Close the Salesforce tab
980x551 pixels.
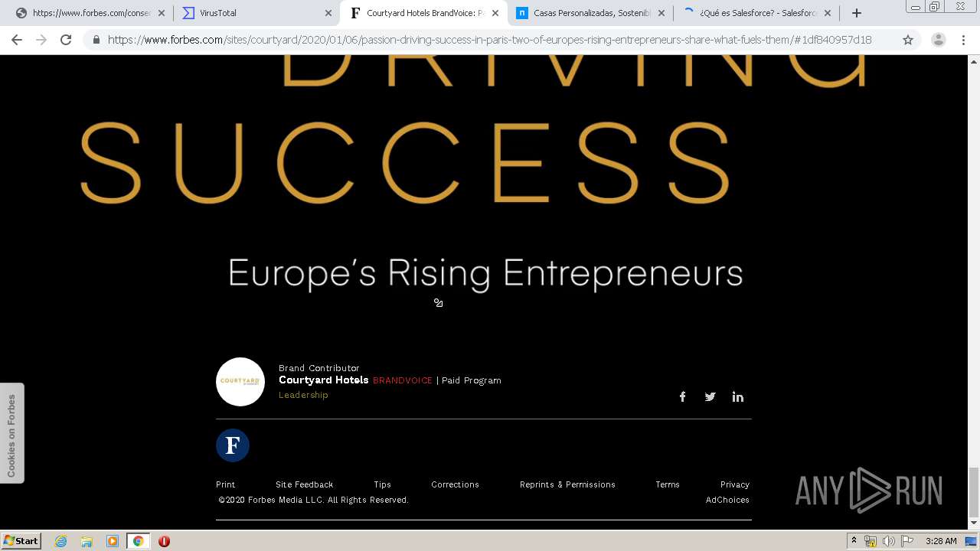(x=828, y=13)
